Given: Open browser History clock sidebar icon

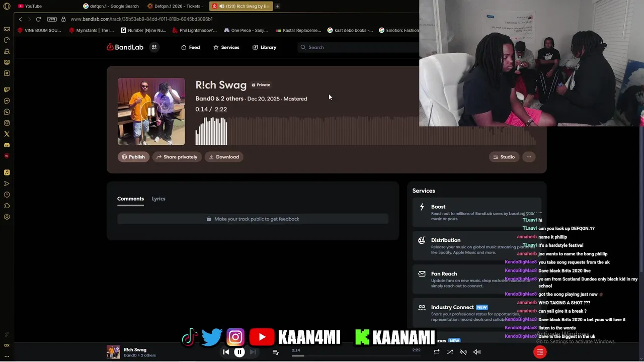Looking at the screenshot, I should coord(7,195).
